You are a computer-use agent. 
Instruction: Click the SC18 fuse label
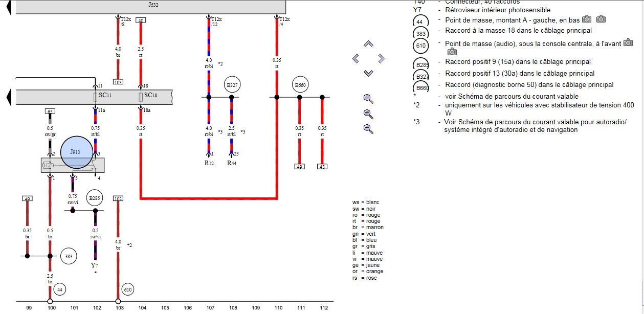pyautogui.click(x=150, y=96)
